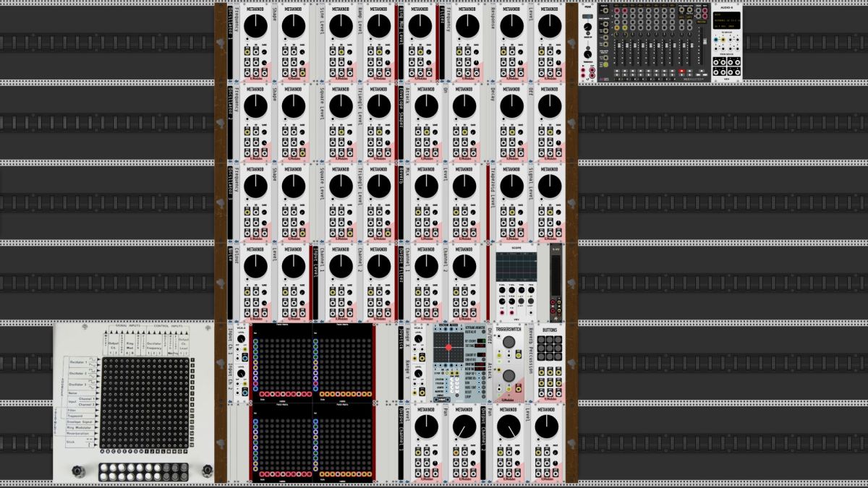Solo mixer channel 3

coord(633,75)
